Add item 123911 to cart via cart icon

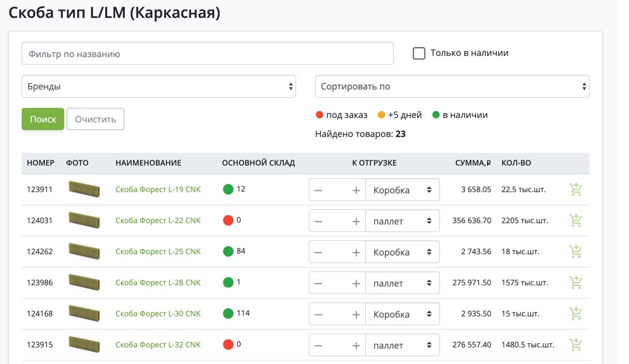pos(575,190)
